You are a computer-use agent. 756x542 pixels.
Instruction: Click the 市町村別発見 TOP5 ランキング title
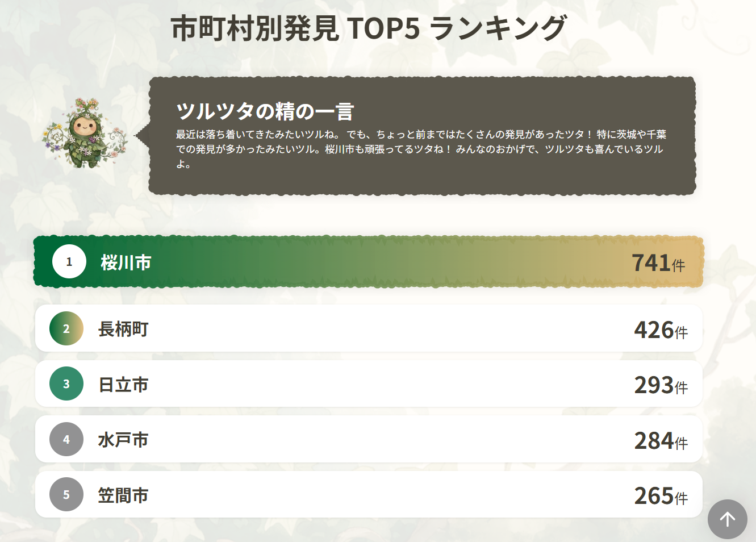click(369, 28)
